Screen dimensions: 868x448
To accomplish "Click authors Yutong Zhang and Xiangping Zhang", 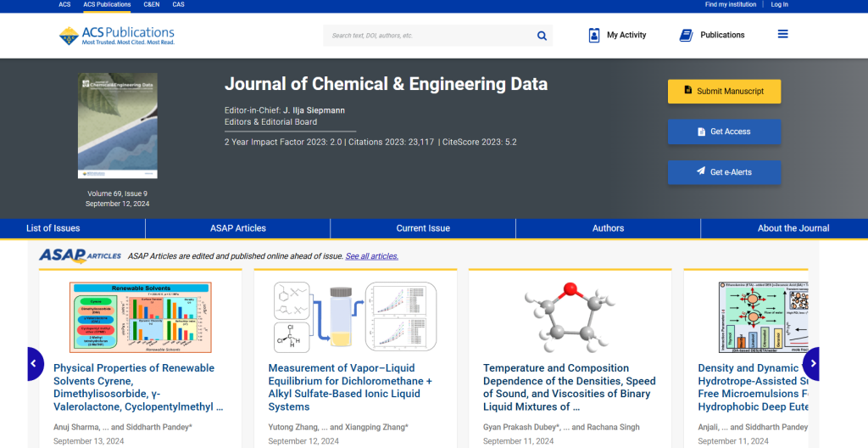I will click(338, 427).
